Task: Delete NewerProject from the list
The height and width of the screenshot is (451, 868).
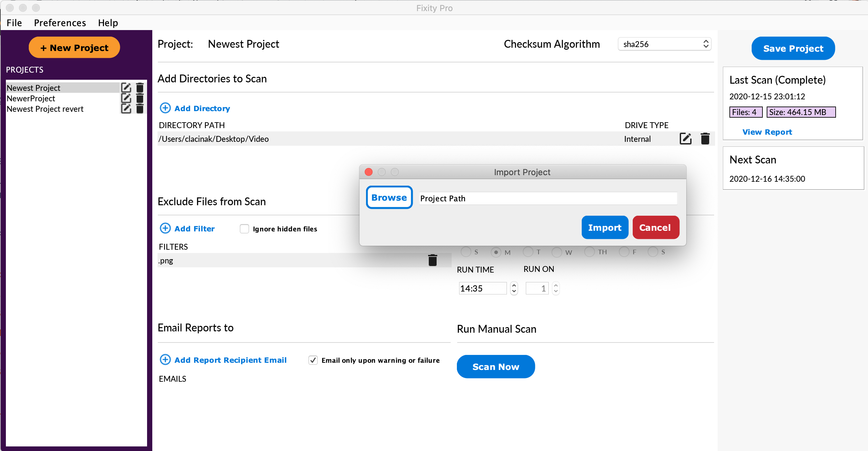Action: (x=140, y=98)
